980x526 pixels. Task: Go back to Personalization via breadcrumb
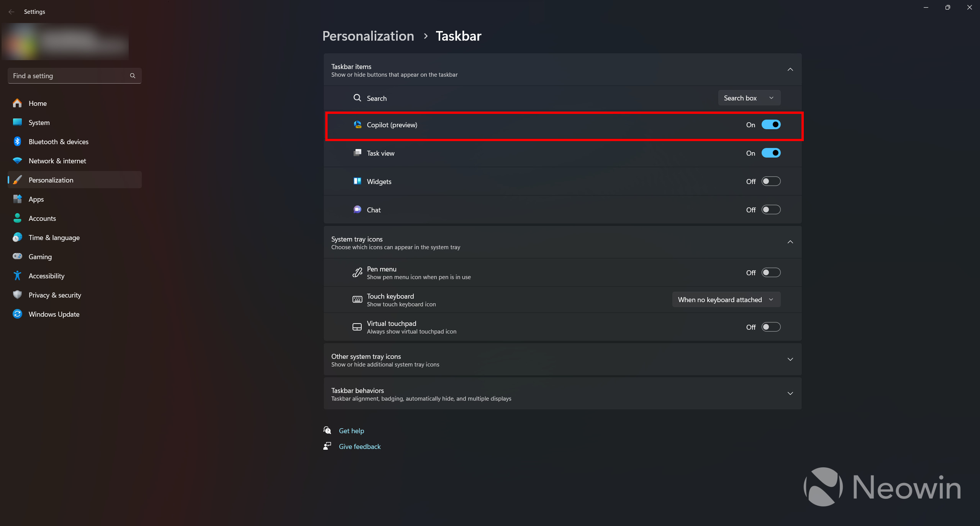tap(368, 36)
